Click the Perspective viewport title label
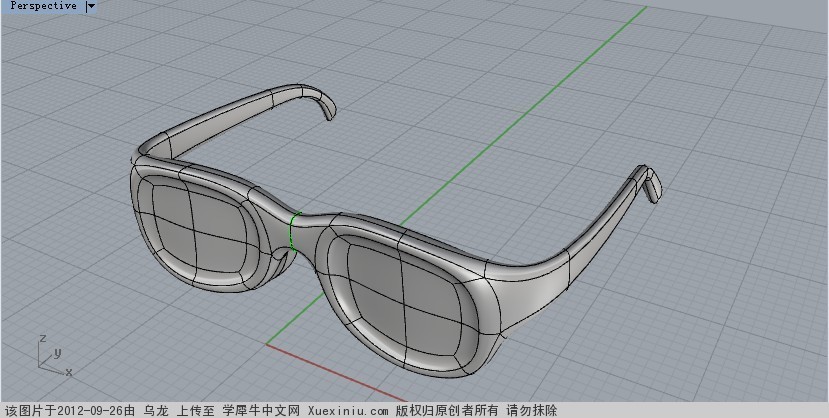This screenshot has height=418, width=829. [x=43, y=6]
